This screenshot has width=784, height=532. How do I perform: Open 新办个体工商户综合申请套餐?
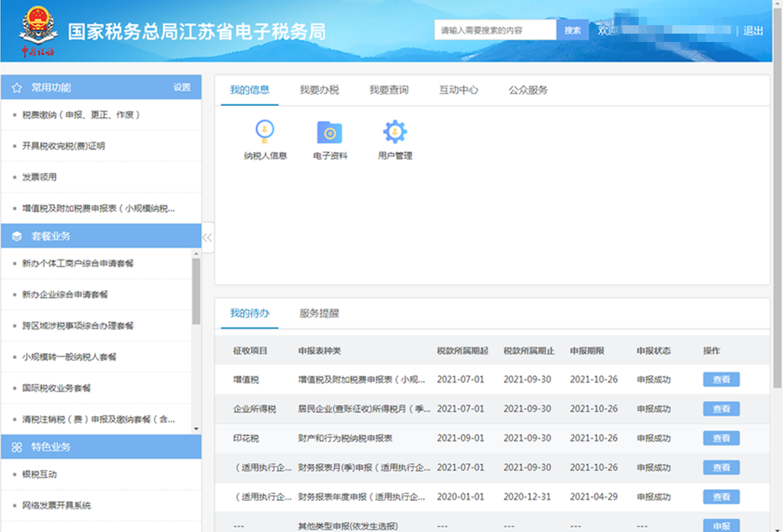pos(77,264)
